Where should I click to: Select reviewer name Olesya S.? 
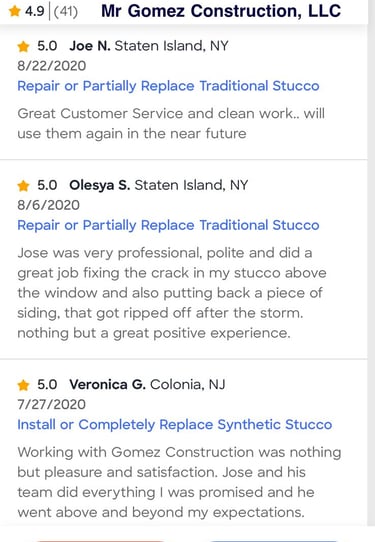pyautogui.click(x=100, y=185)
